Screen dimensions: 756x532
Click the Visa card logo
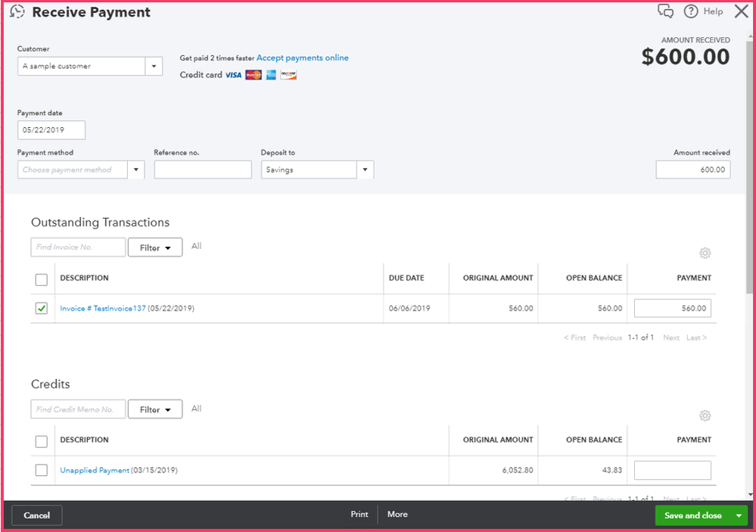point(233,75)
